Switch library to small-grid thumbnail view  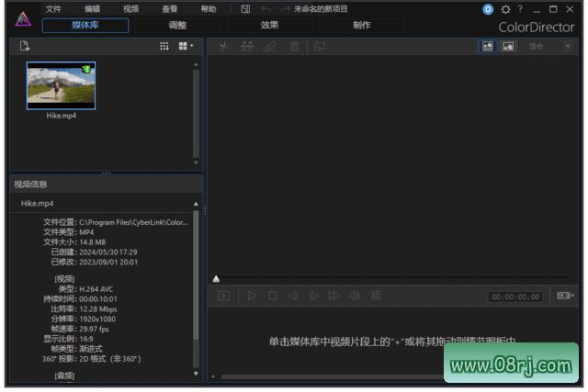click(164, 46)
